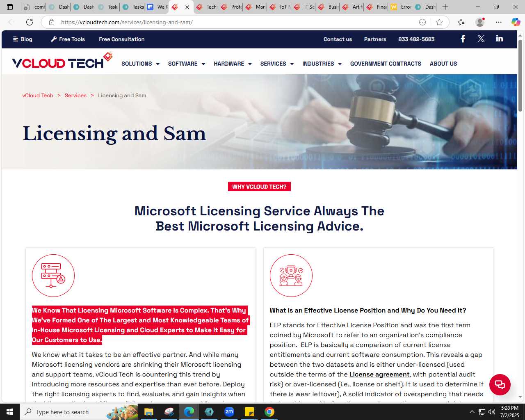The height and width of the screenshot is (420, 525).
Task: Open Contact us link
Action: (338, 39)
